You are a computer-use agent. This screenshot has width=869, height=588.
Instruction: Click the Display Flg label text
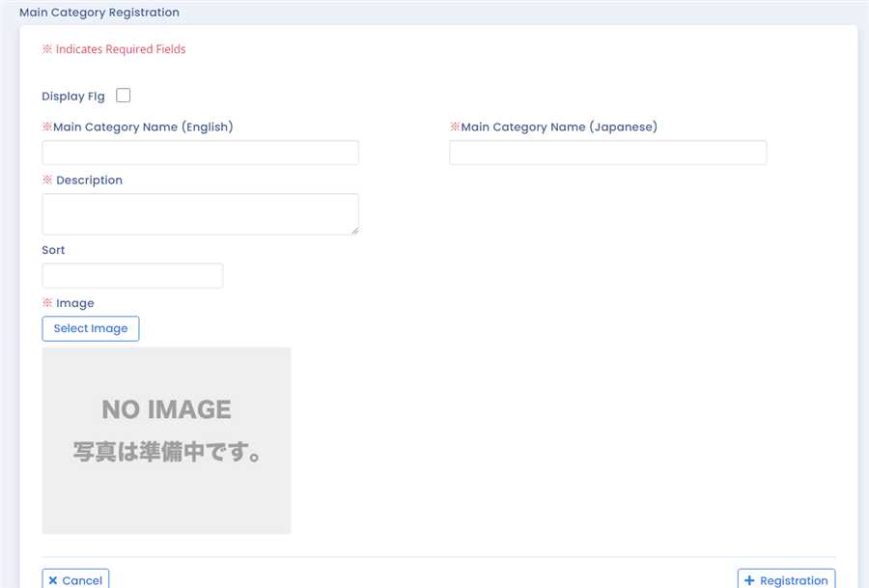click(73, 97)
